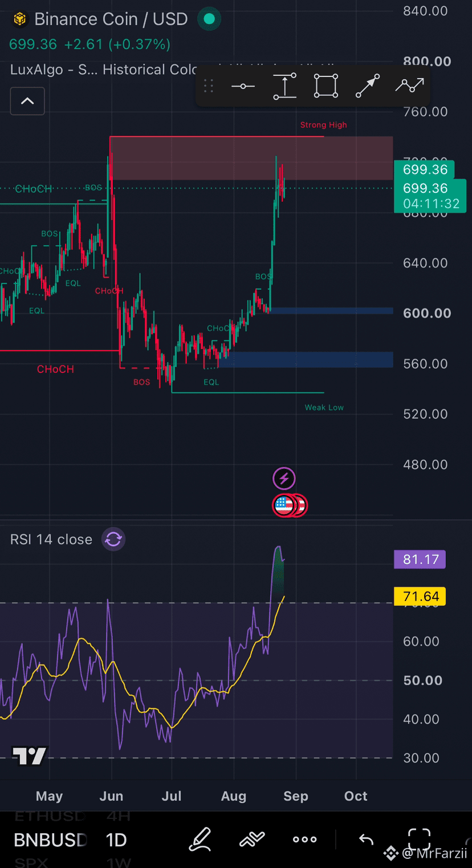This screenshot has width=472, height=868.
Task: Tap the Binance Coin logo icon
Action: 20,19
